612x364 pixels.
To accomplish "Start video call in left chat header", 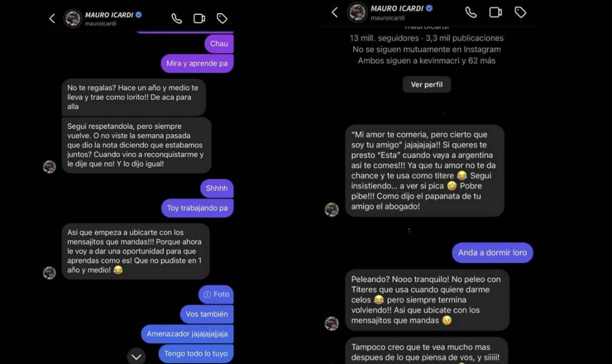I will [199, 19].
